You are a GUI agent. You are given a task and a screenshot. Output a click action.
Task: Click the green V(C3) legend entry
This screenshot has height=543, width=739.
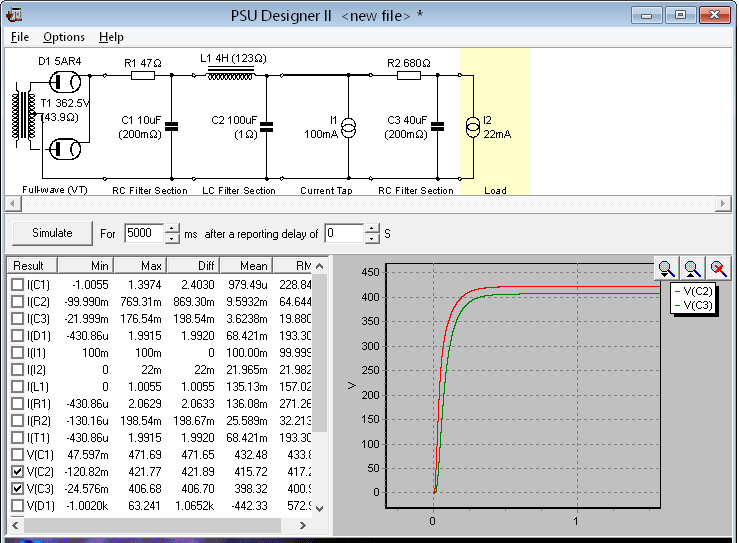tap(693, 305)
